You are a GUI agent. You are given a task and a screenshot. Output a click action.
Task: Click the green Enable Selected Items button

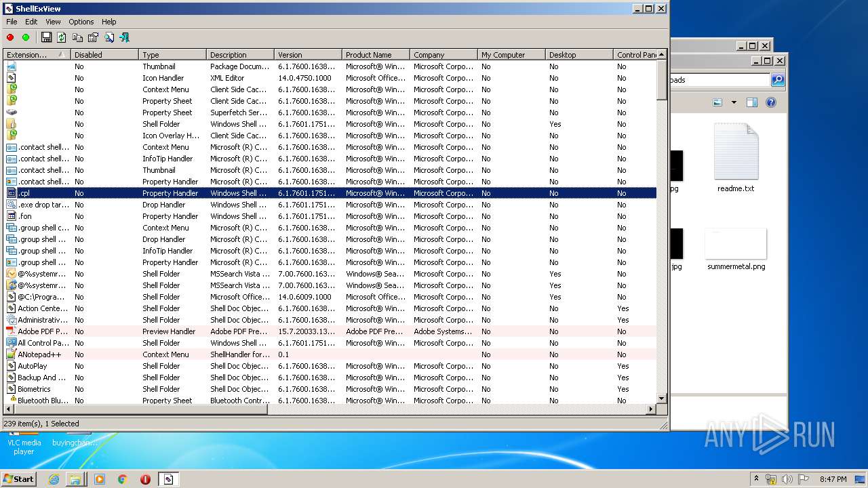coord(26,37)
